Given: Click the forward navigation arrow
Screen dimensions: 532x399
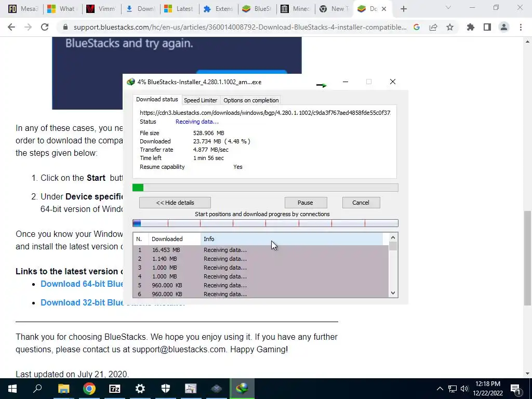Looking at the screenshot, I should [28, 27].
